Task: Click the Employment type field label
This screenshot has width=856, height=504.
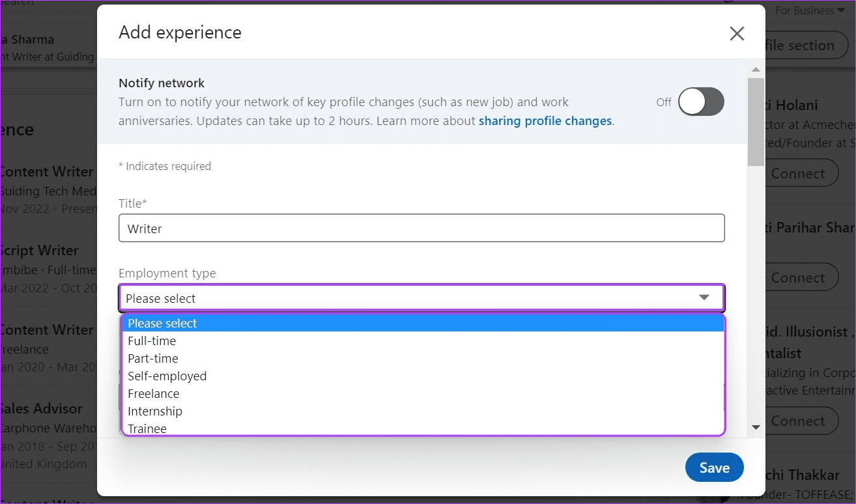Action: pos(167,273)
